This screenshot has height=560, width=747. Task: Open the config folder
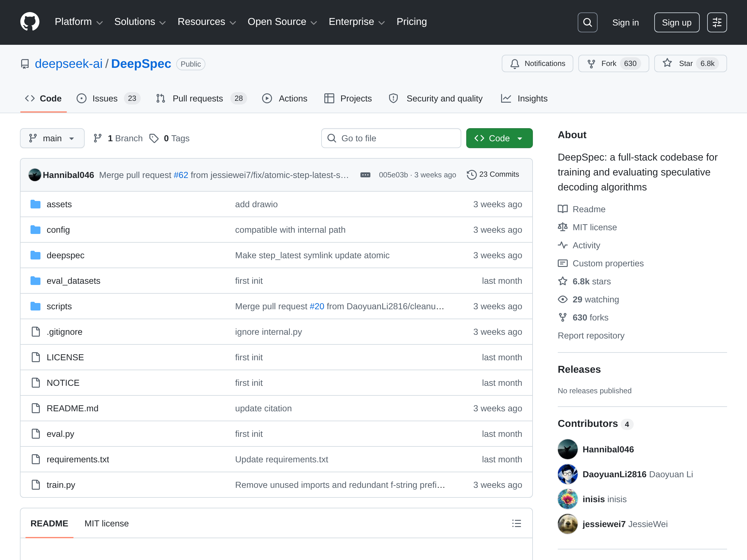point(58,230)
